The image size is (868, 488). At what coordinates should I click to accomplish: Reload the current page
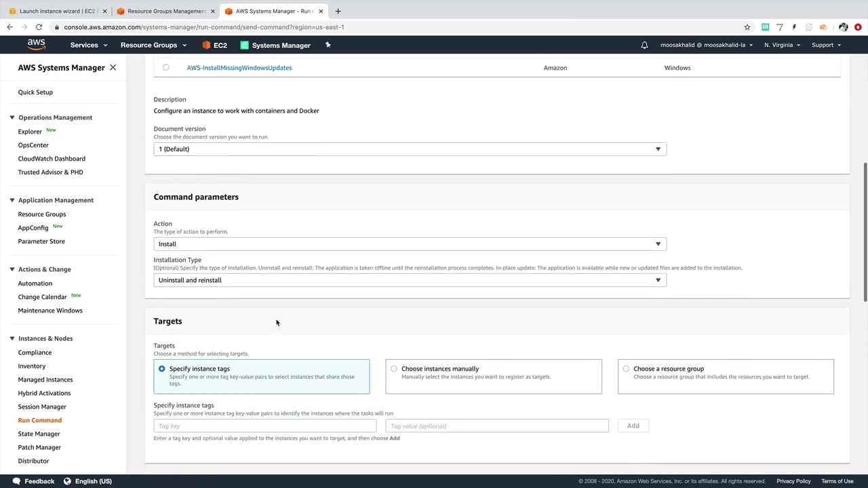[39, 27]
